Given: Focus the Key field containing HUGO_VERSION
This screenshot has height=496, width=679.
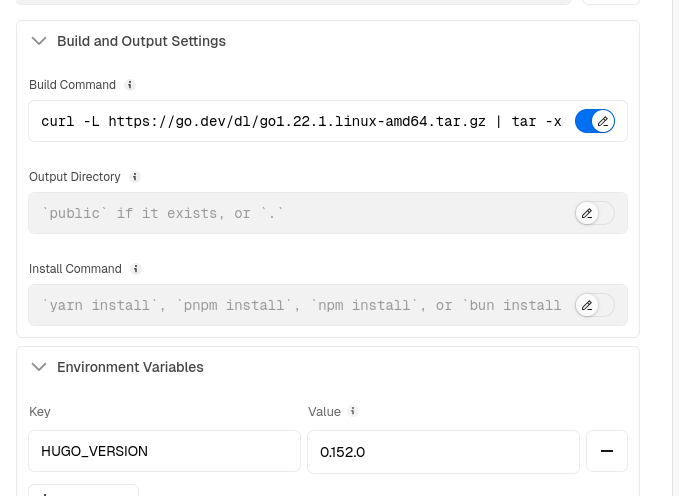Looking at the screenshot, I should (164, 451).
